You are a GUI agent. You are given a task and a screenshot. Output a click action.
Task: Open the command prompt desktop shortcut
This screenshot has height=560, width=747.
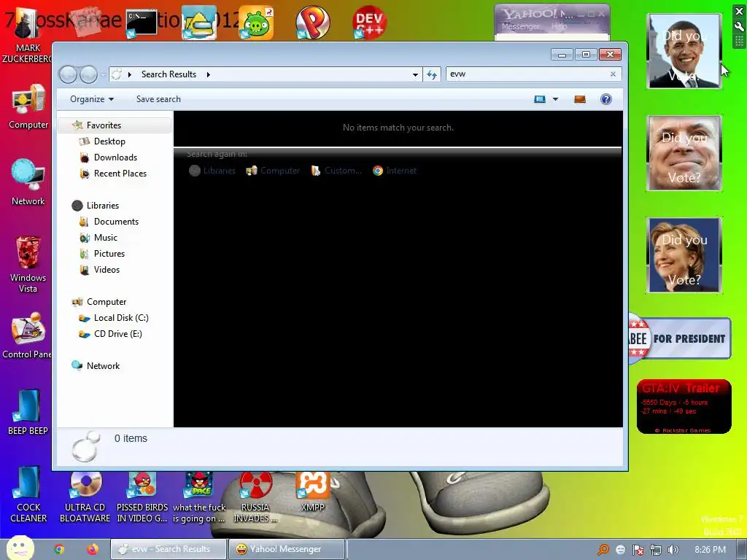click(142, 23)
